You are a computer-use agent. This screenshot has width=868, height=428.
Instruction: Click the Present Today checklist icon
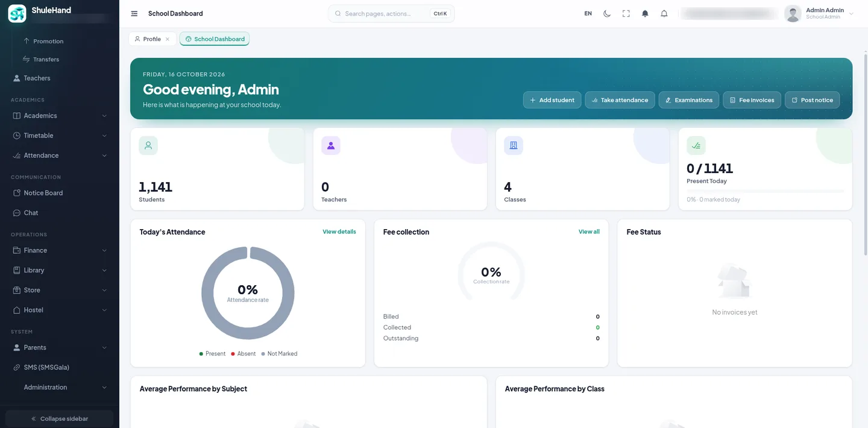pos(696,145)
